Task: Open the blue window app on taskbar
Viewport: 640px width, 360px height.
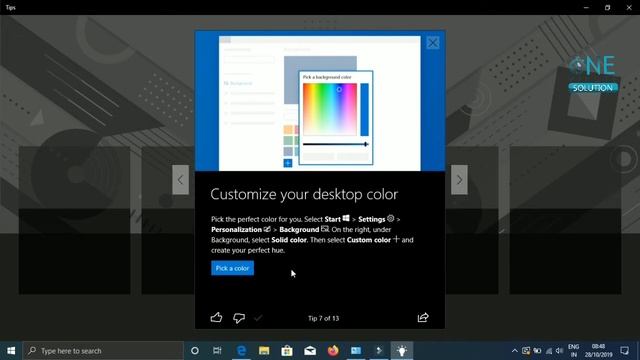Action: tap(356, 351)
